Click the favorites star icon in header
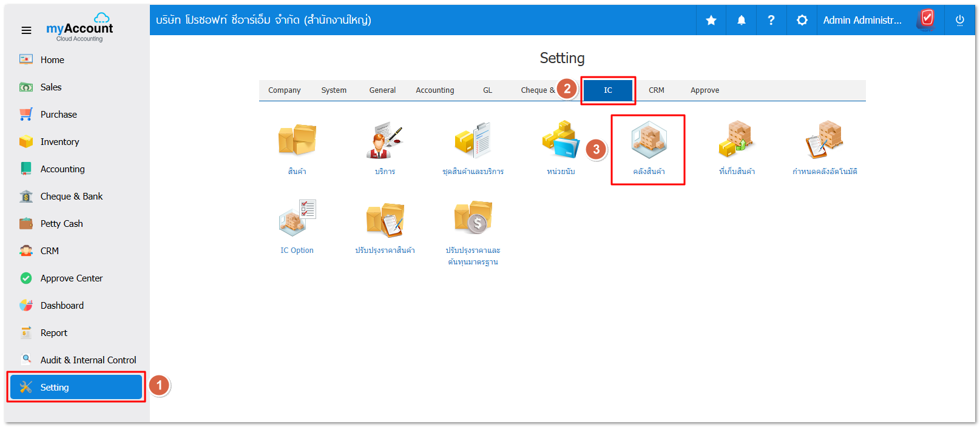 (x=711, y=21)
